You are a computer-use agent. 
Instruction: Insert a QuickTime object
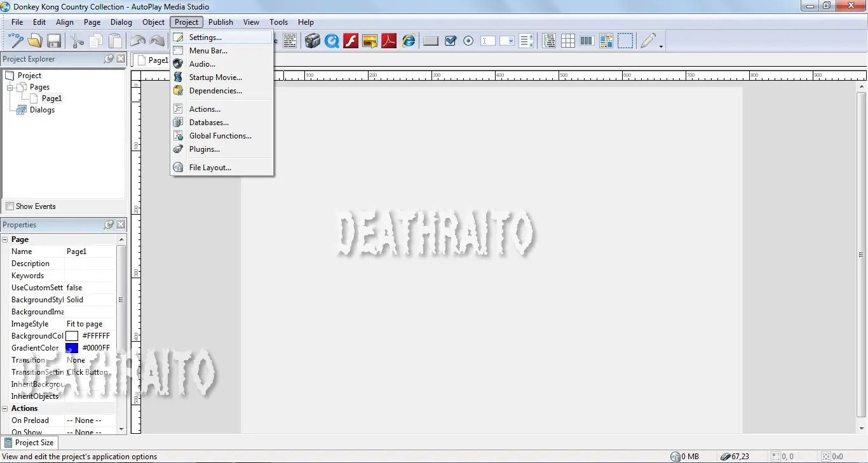332,41
